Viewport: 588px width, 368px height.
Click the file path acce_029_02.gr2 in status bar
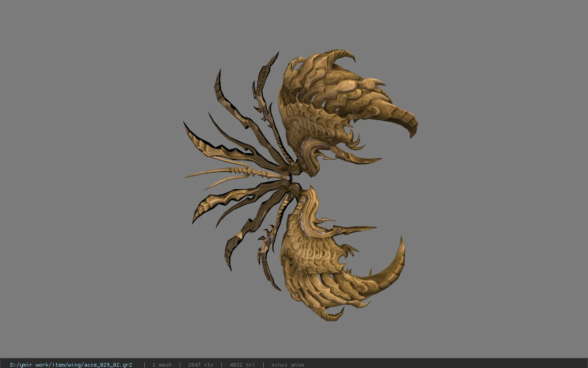(71, 365)
